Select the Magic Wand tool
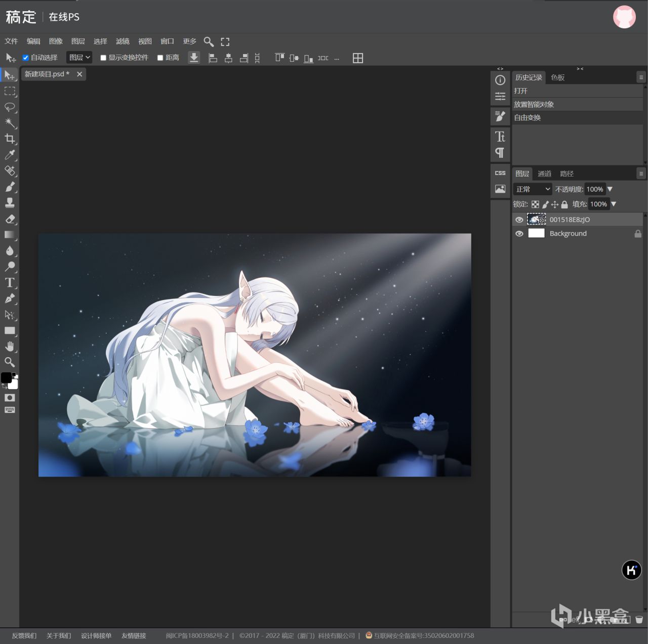The height and width of the screenshot is (644, 648). (10, 123)
